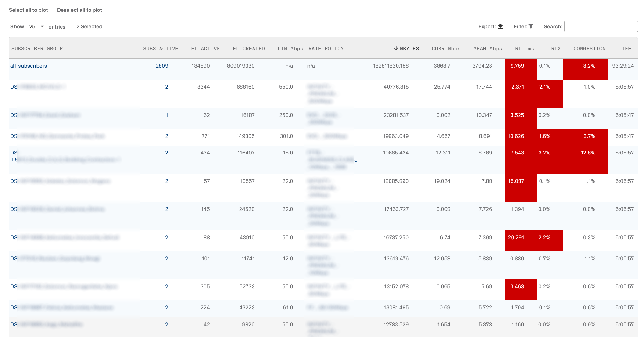Click the MBYTES sort arrow

tap(396, 48)
